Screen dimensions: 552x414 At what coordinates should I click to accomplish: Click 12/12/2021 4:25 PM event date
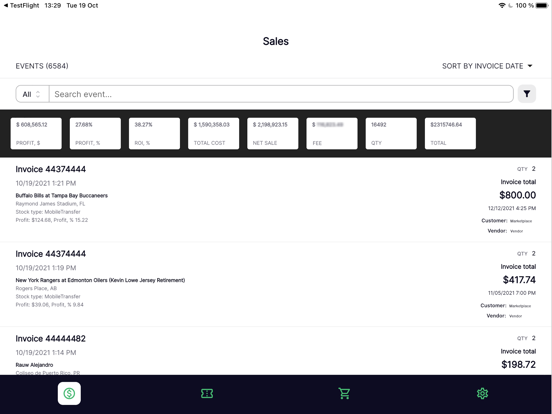(x=512, y=208)
